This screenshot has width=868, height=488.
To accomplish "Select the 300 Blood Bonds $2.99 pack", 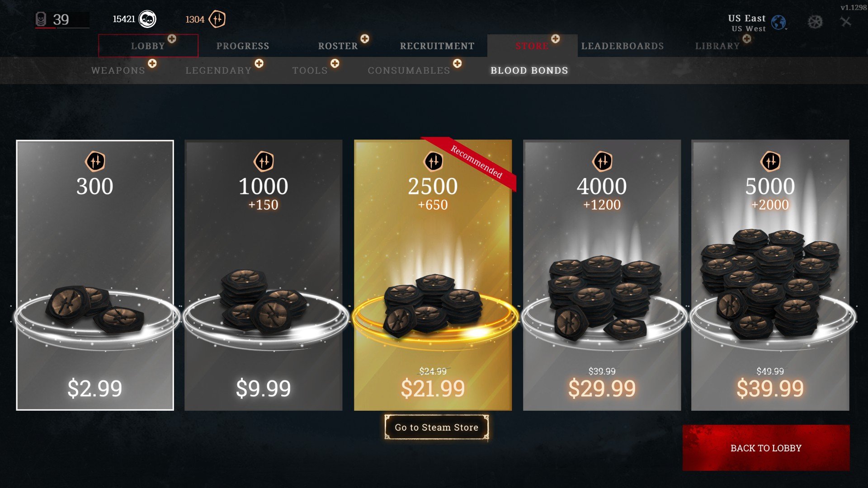I will click(95, 275).
